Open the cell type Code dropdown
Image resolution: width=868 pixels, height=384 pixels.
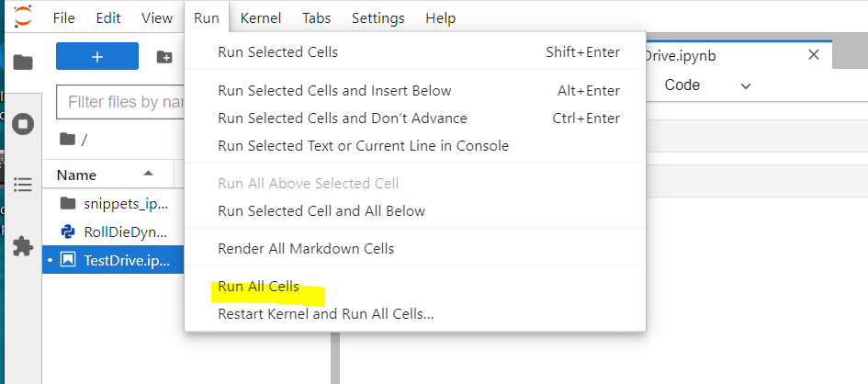(707, 85)
